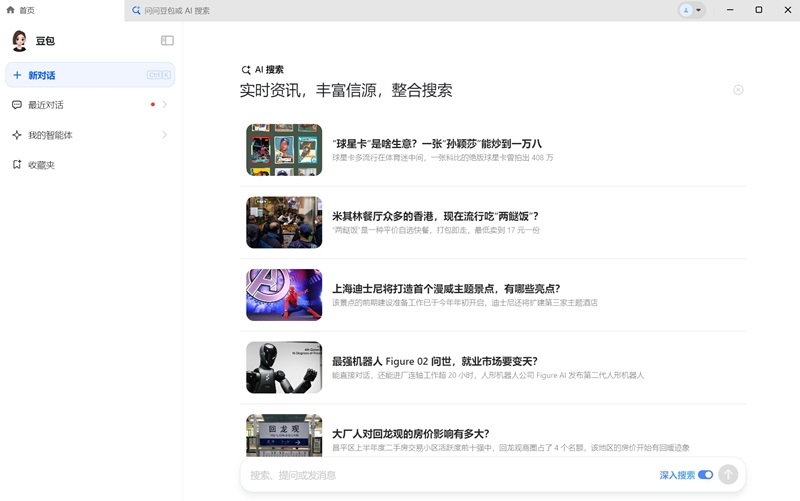Screen dimensions: 800x501
Task: Switch to the 首页 tab
Action: pos(20,10)
